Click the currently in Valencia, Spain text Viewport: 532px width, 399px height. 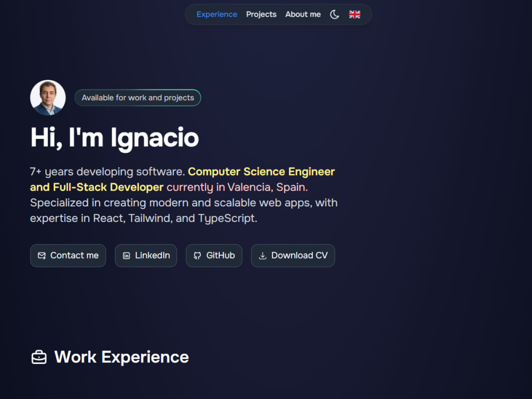point(237,187)
